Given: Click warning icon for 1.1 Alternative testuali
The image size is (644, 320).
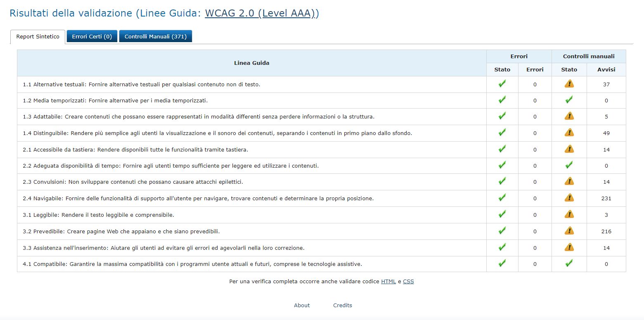Looking at the screenshot, I should pos(569,84).
